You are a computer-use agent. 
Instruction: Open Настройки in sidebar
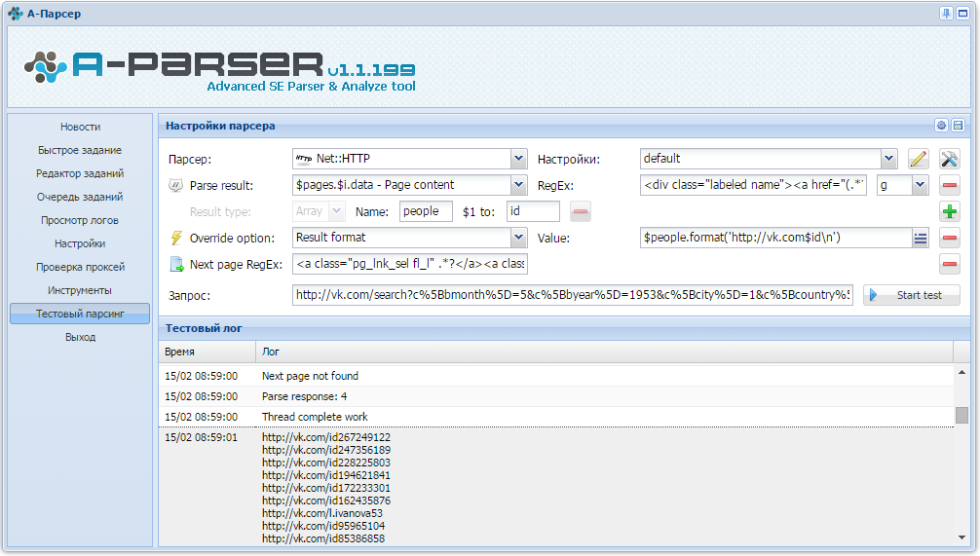pyautogui.click(x=80, y=243)
